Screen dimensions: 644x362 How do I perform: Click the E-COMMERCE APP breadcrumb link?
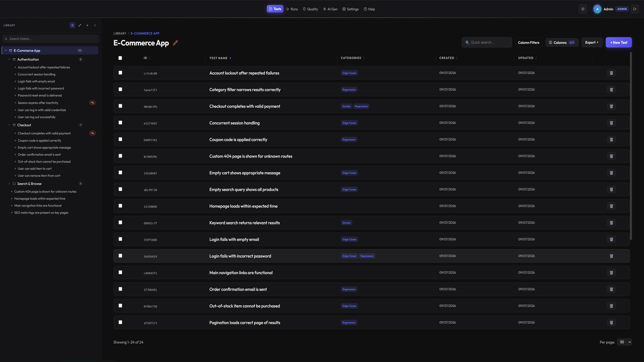145,34
